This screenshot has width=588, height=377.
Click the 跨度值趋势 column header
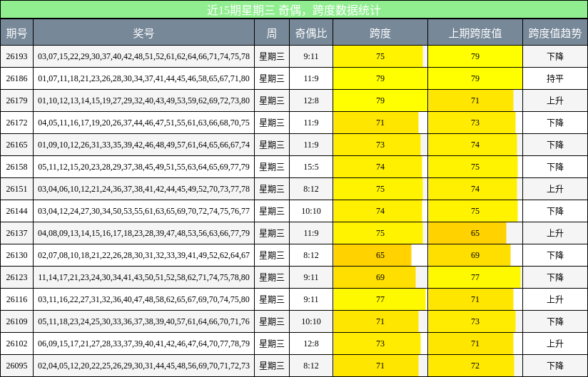pyautogui.click(x=555, y=33)
